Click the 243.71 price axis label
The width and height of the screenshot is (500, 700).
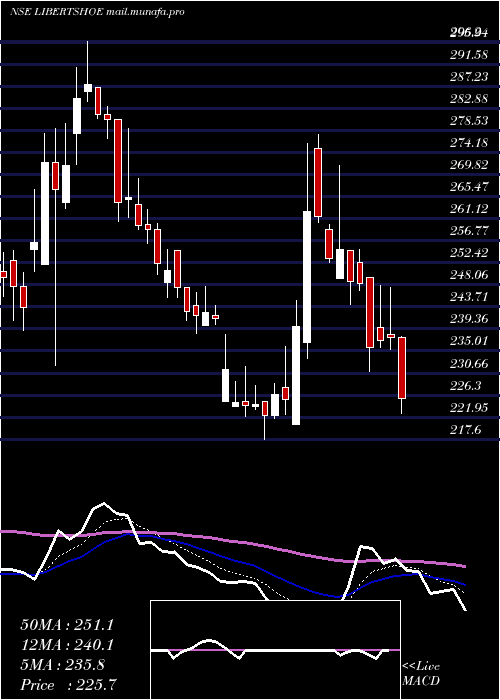tap(468, 297)
